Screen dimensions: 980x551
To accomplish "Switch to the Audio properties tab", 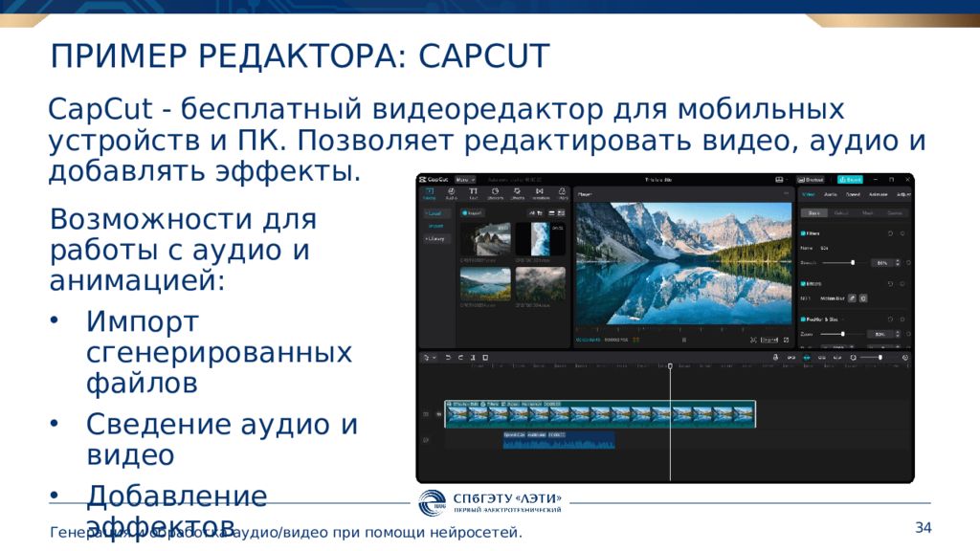I will pyautogui.click(x=830, y=194).
